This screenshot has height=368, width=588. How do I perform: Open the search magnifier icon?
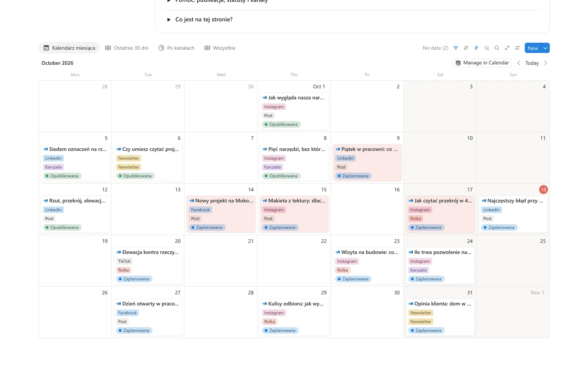(497, 48)
